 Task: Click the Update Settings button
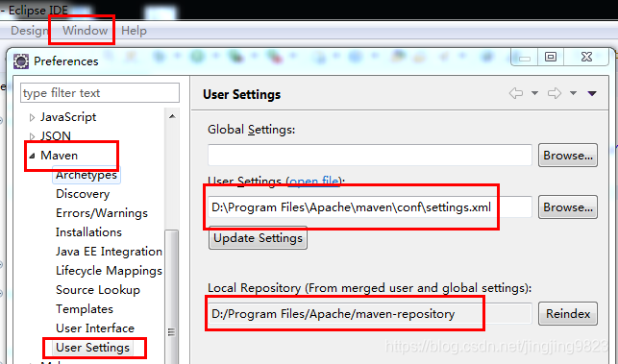pyautogui.click(x=258, y=238)
